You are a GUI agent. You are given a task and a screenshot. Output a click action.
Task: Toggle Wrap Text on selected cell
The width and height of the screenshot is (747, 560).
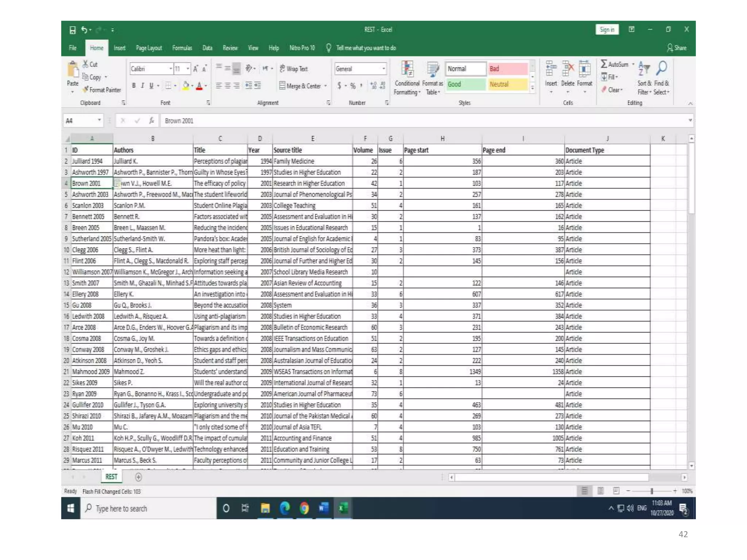[x=293, y=69]
